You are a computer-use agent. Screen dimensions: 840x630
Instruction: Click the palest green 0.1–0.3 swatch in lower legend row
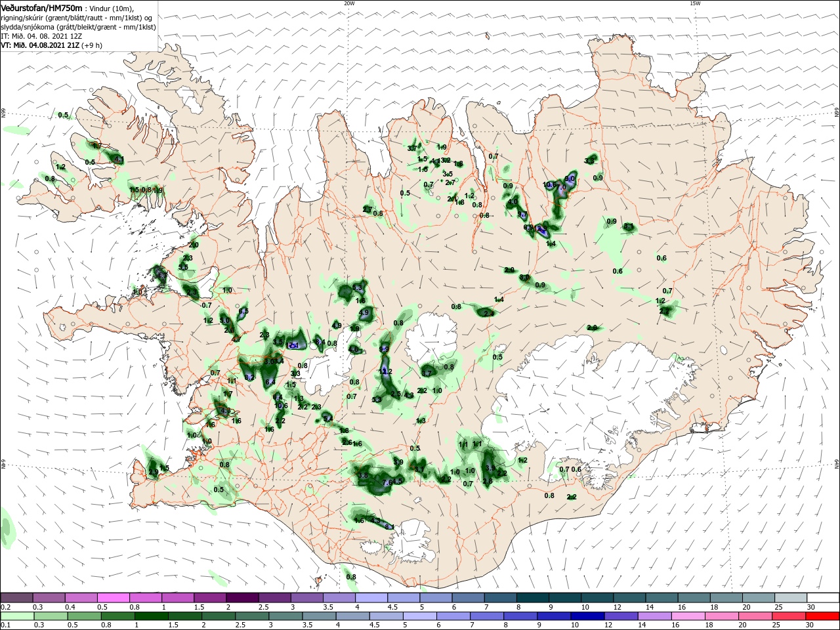(x=17, y=616)
